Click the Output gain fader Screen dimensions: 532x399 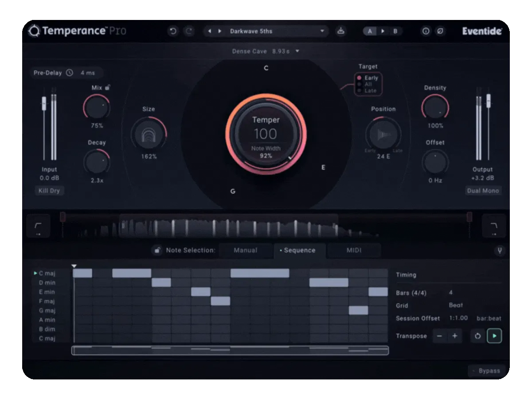click(489, 101)
